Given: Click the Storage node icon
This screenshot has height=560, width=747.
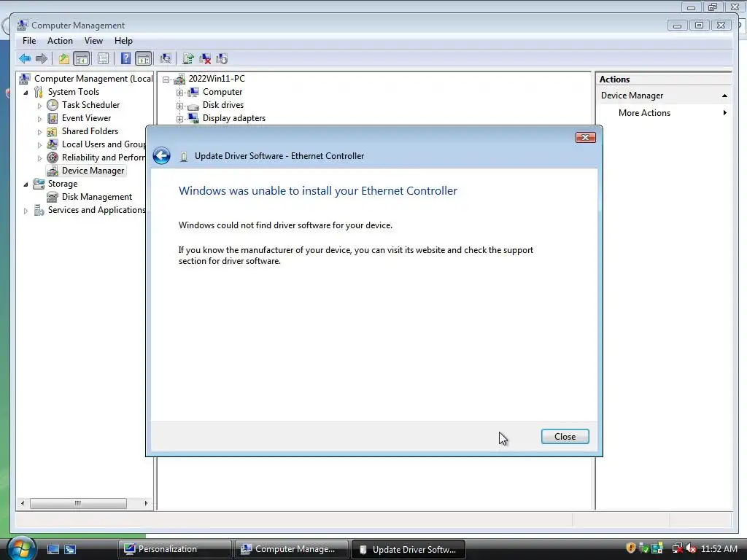Looking at the screenshot, I should tap(39, 184).
